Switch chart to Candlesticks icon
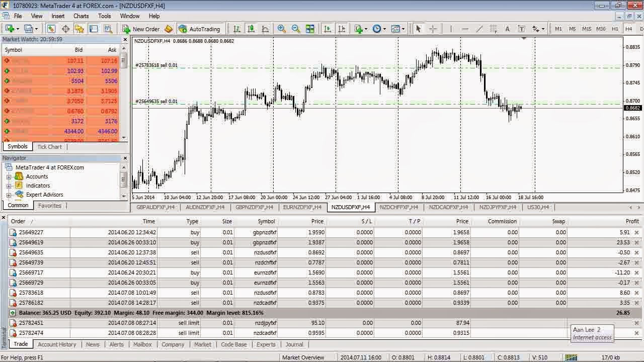Image resolution: width=644 pixels, height=362 pixels. point(251,29)
